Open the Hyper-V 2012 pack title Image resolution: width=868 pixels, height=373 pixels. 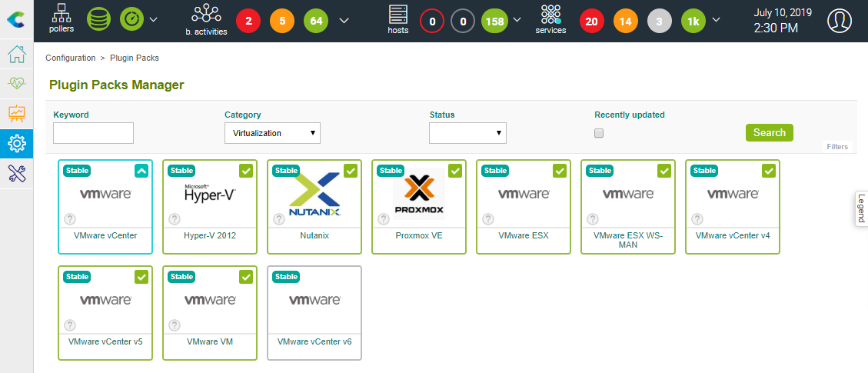coord(210,235)
